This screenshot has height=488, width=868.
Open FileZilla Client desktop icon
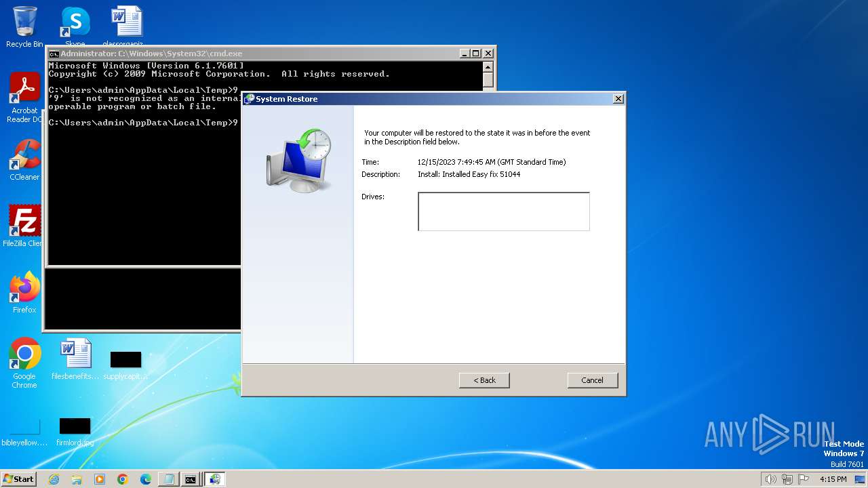pos(24,226)
